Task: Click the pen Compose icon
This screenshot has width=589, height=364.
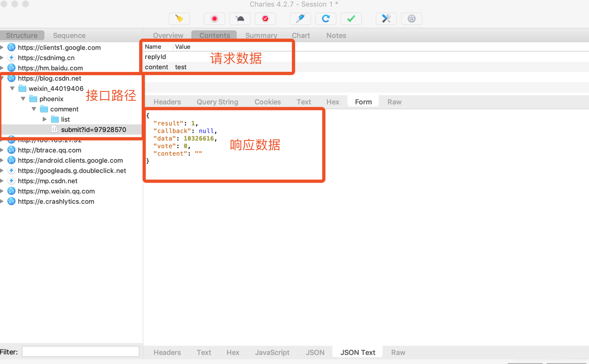Action: pyautogui.click(x=300, y=19)
